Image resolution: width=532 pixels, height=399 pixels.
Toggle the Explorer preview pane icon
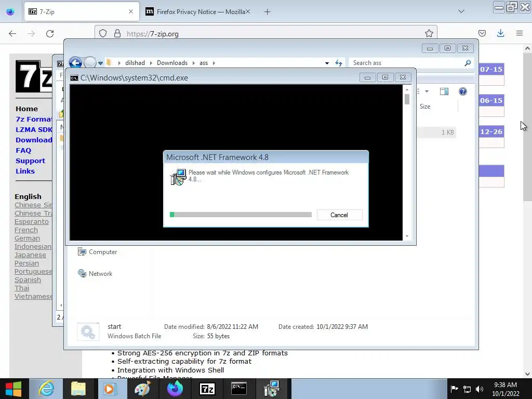[444, 91]
